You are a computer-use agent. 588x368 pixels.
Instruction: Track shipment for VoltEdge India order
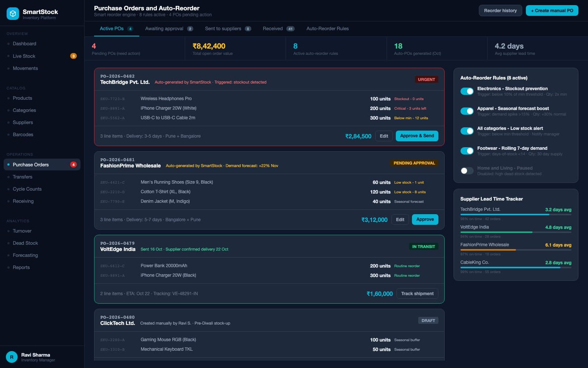pos(417,294)
